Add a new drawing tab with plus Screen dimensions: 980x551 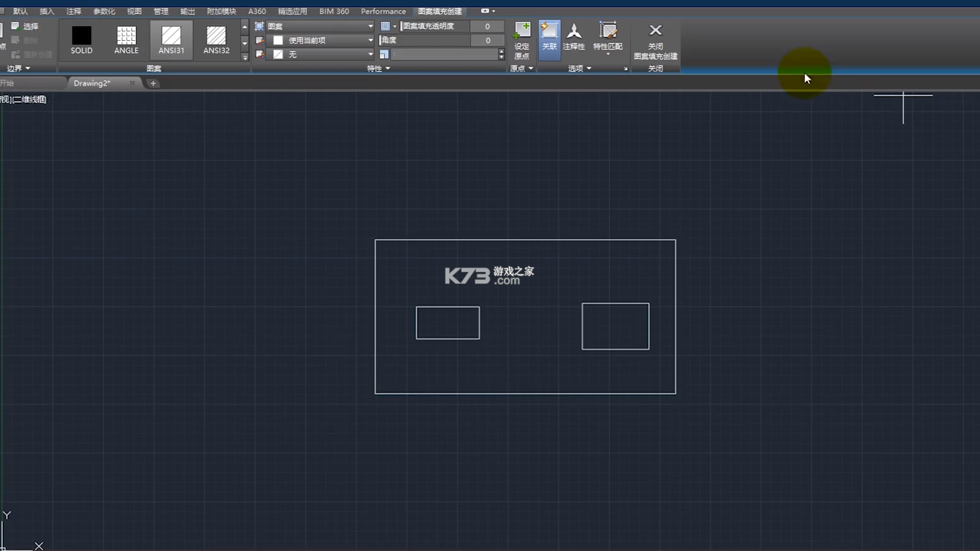153,83
